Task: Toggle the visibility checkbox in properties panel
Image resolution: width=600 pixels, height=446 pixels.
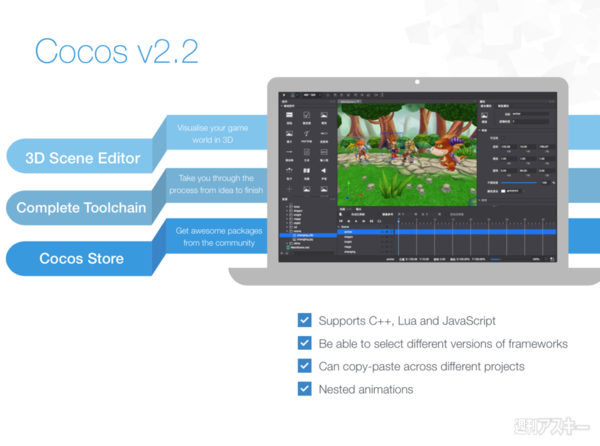Action: click(x=503, y=138)
